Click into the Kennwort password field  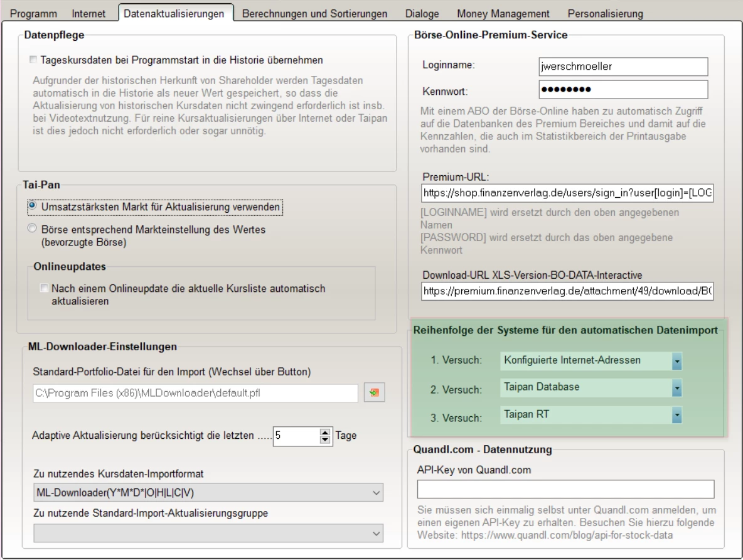coord(623,89)
